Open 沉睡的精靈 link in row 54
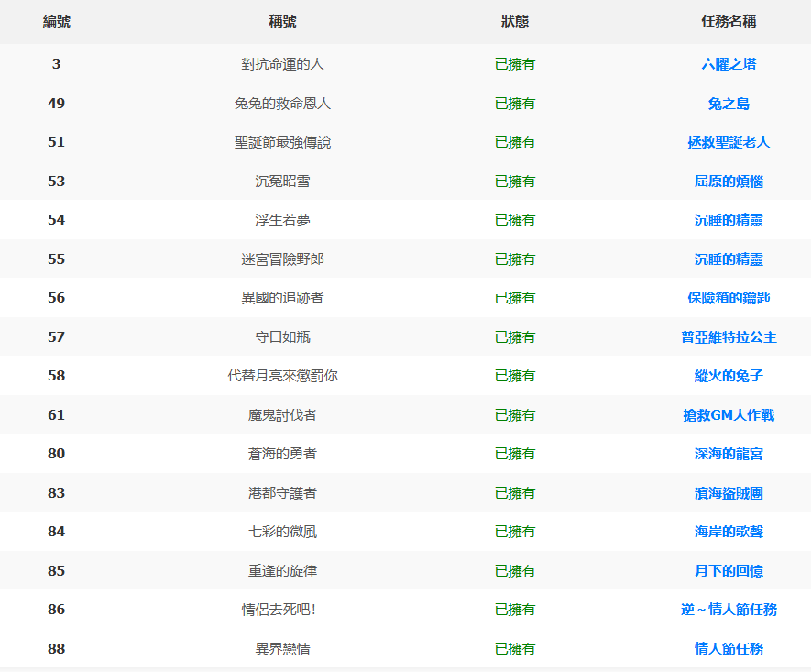The width and height of the screenshot is (811, 672). click(729, 220)
